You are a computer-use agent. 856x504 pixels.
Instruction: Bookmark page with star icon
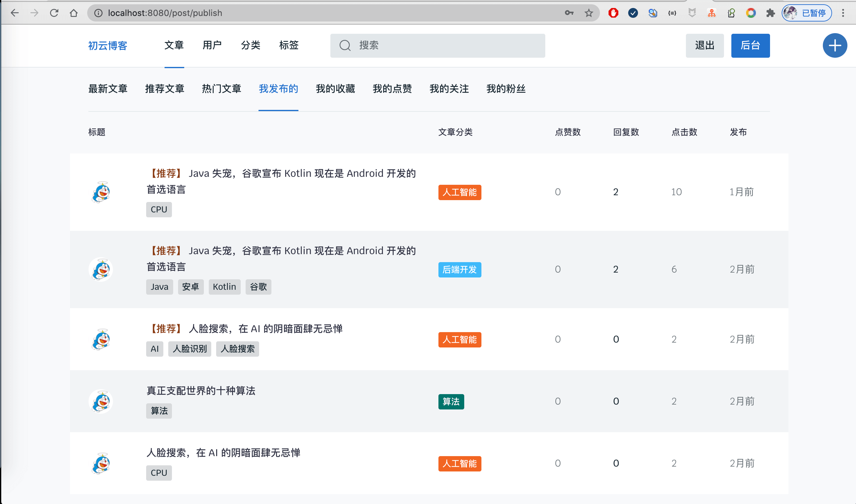589,13
